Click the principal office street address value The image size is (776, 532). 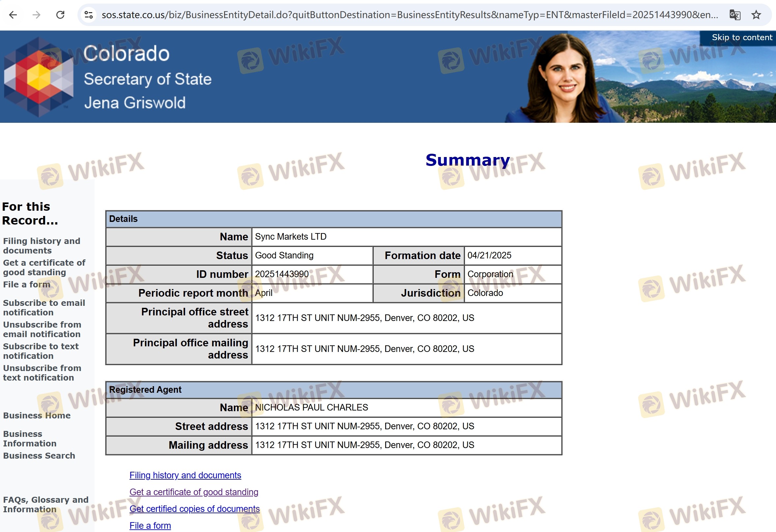click(x=365, y=318)
